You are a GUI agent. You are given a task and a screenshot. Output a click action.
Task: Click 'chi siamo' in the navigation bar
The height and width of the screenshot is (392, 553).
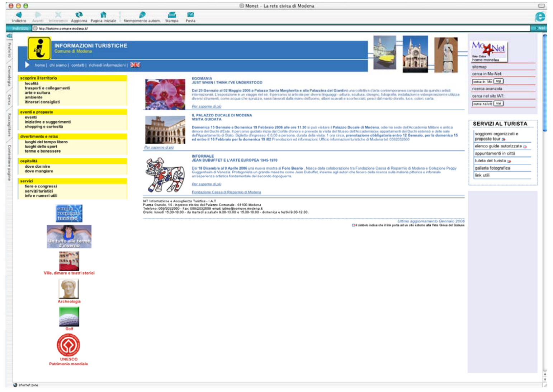click(58, 65)
